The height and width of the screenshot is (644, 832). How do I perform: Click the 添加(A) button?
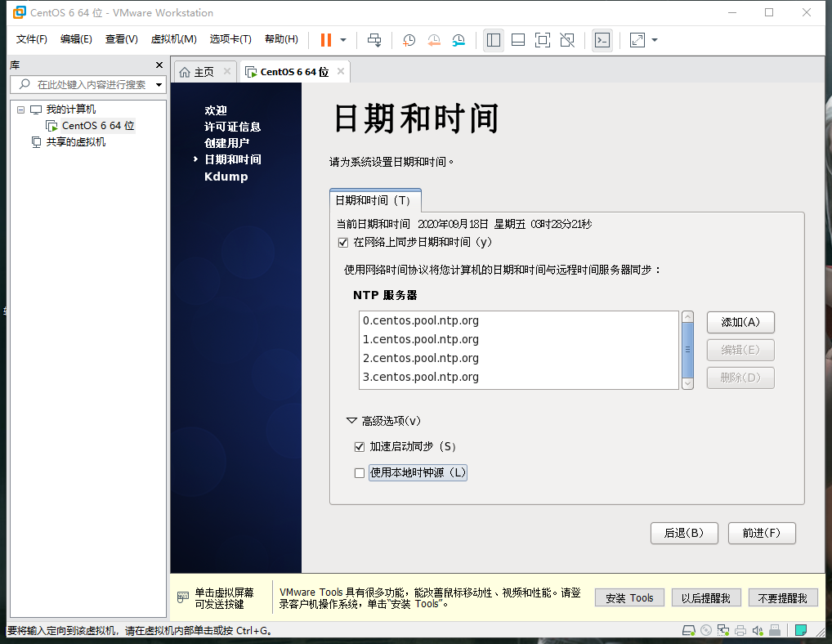(740, 322)
